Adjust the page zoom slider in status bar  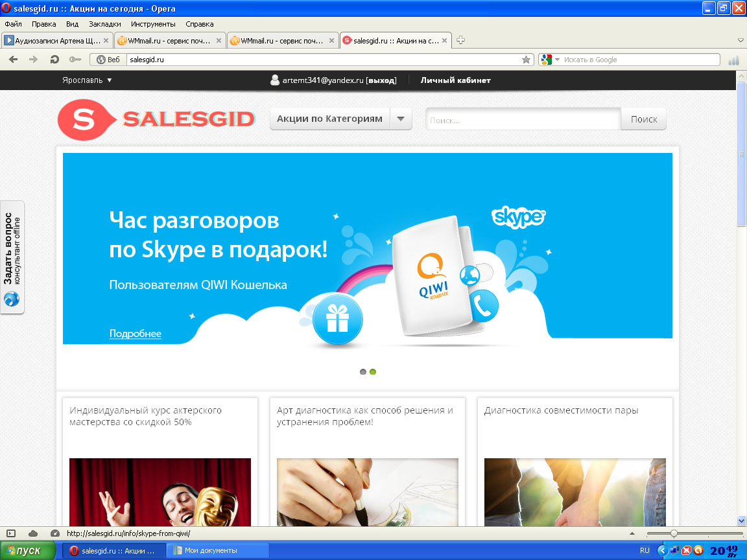point(674,533)
